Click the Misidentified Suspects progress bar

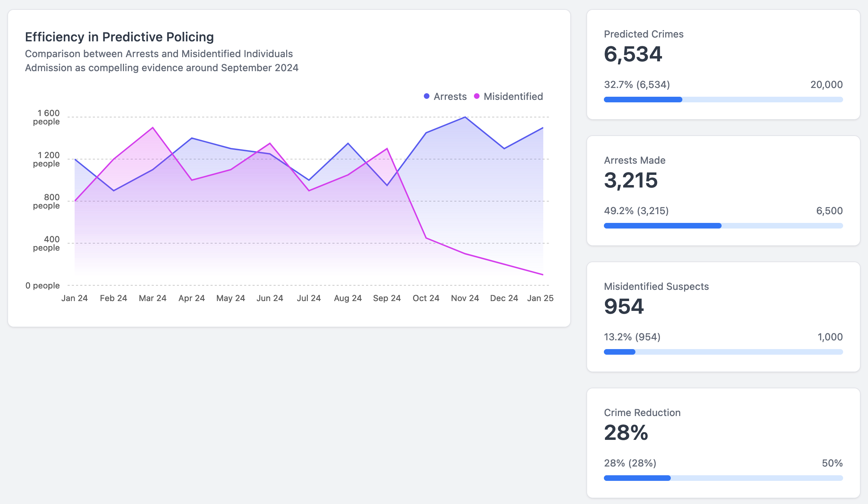[723, 352]
